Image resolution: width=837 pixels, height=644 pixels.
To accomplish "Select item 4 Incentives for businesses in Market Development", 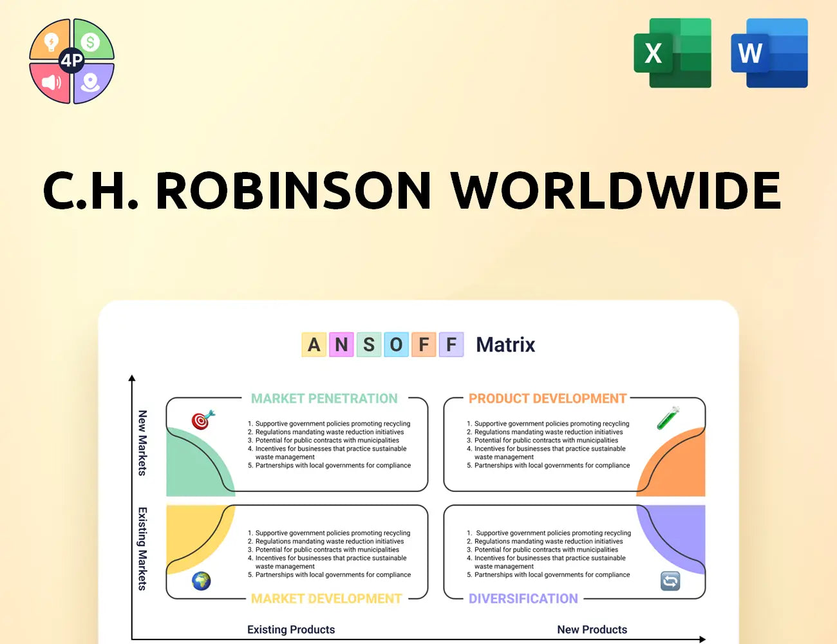I will 327,562.
